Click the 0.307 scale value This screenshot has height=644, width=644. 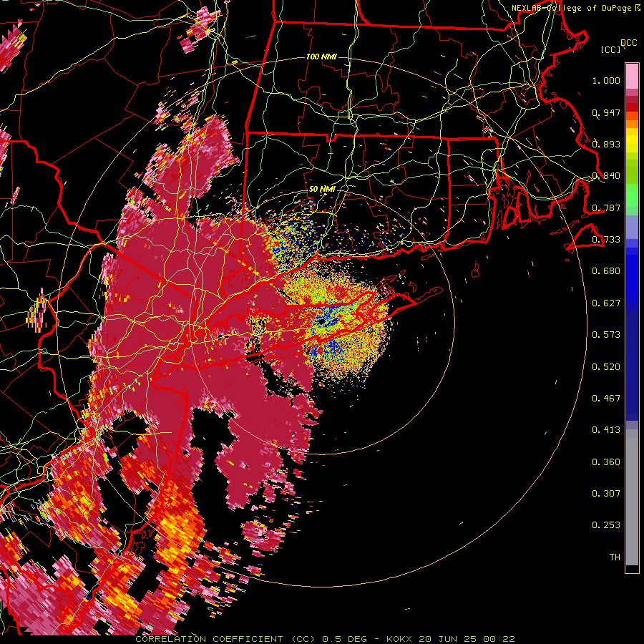point(606,494)
